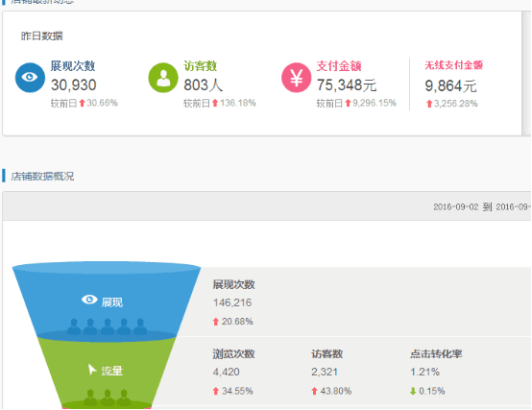The width and height of the screenshot is (532, 410).
Task: Click the blue eye impressions icon
Action: point(30,78)
